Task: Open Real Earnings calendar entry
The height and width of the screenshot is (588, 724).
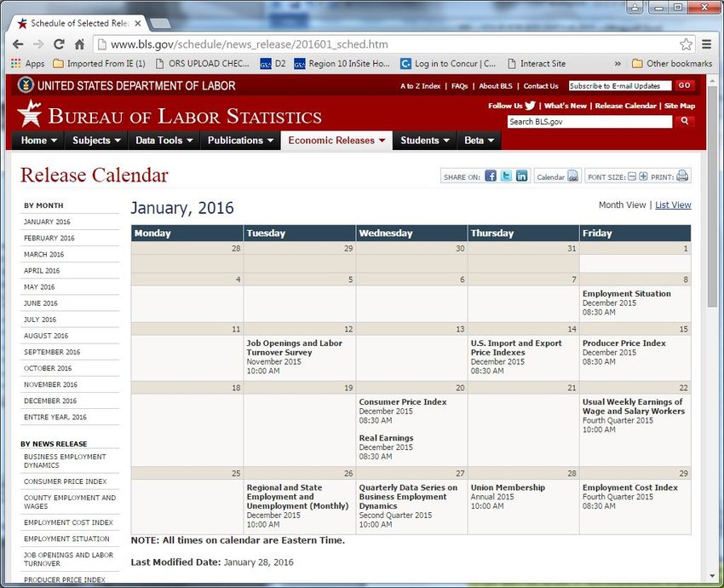Action: 386,438
